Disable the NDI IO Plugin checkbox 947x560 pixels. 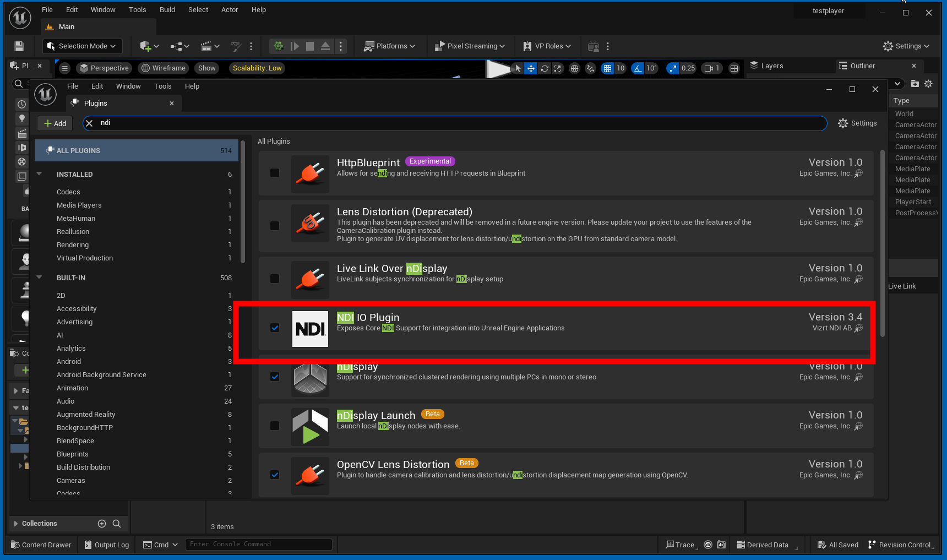275,328
